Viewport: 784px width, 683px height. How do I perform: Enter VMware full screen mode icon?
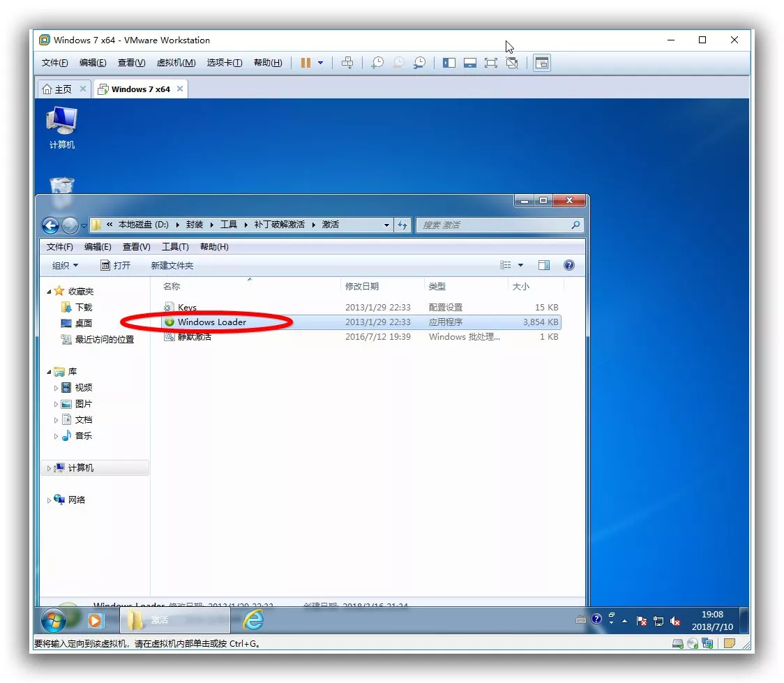(490, 63)
